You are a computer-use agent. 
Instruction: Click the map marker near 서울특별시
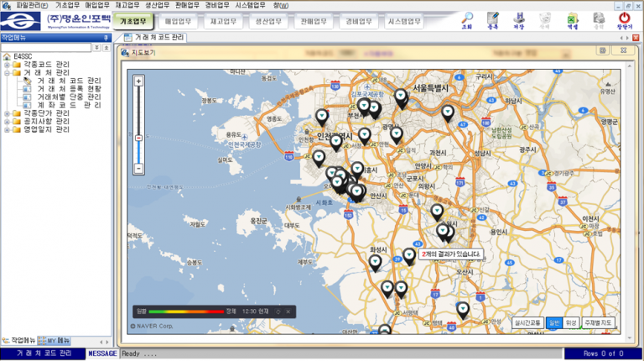tap(401, 98)
